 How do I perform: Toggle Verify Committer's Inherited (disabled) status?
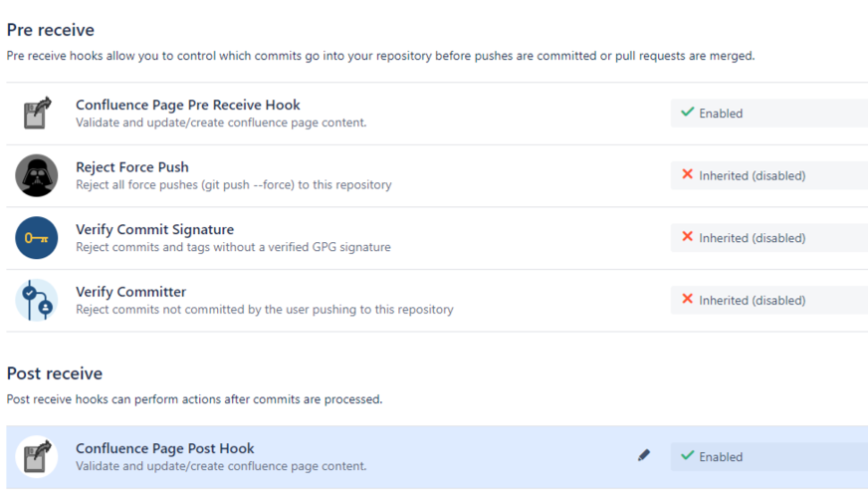coord(768,300)
